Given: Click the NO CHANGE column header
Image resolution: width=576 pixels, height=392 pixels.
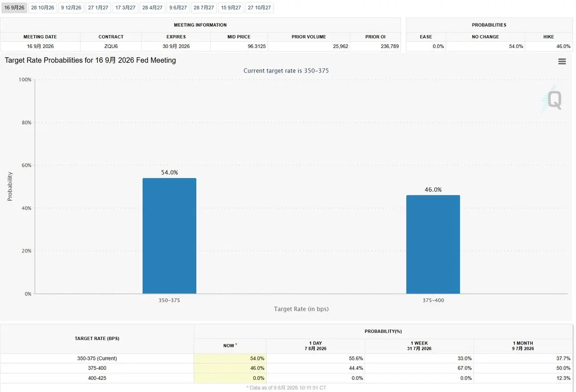Looking at the screenshot, I should (x=485, y=37).
